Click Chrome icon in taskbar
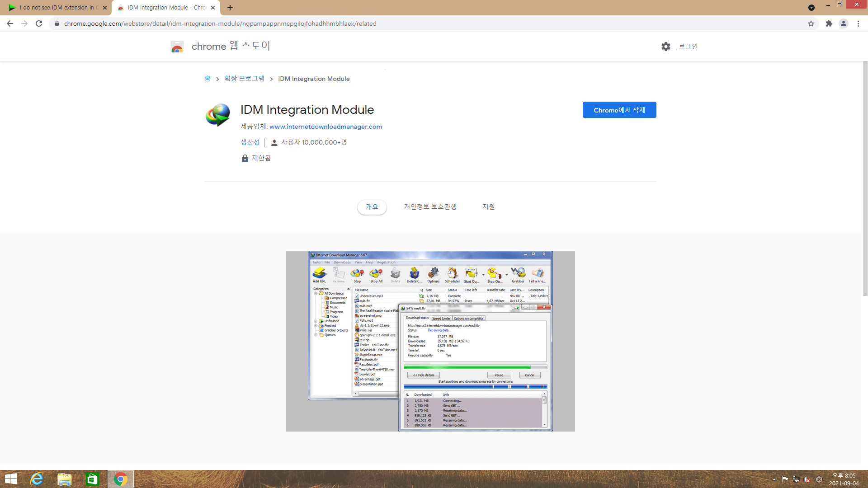The width and height of the screenshot is (868, 488). pyautogui.click(x=121, y=479)
